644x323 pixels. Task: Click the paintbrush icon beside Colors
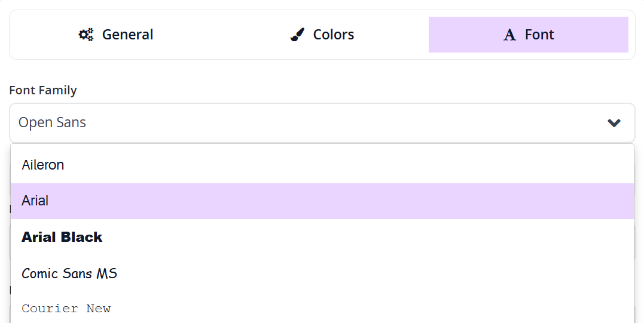tap(297, 35)
